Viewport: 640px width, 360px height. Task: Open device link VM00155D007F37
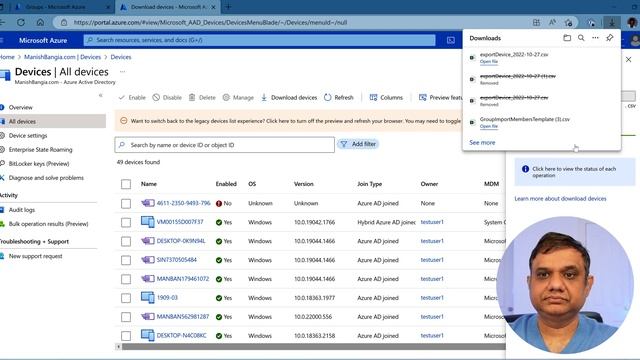point(180,222)
